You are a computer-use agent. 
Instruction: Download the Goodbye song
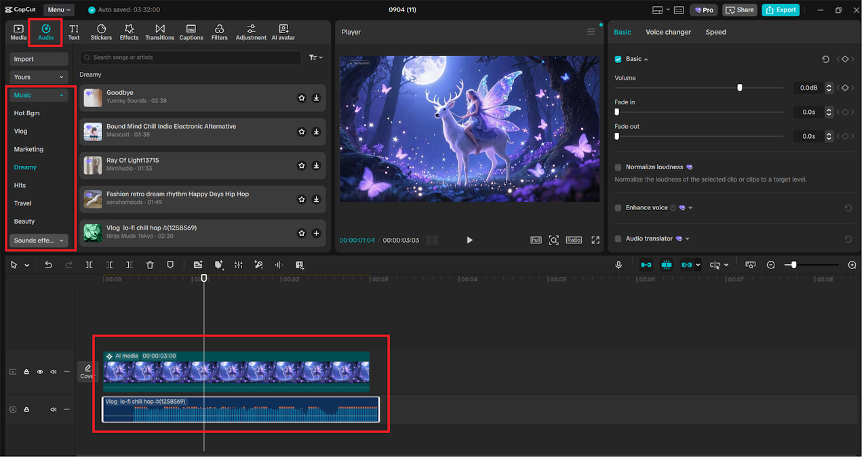[x=316, y=98]
